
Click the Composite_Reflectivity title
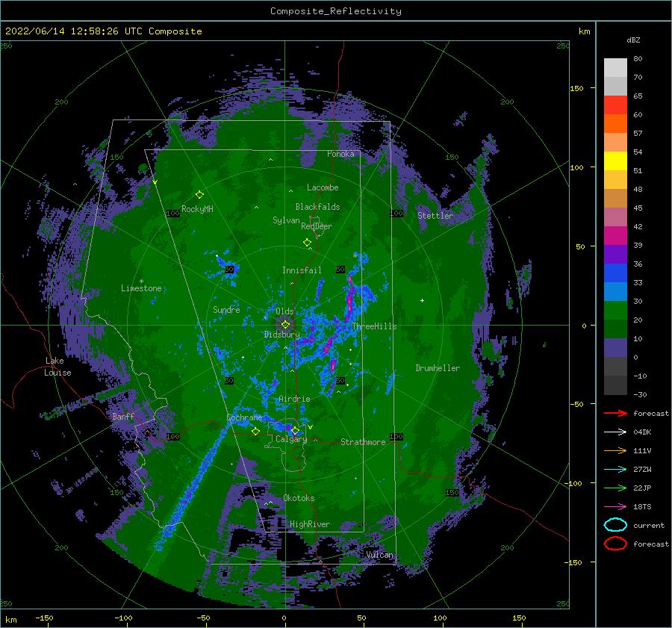336,11
